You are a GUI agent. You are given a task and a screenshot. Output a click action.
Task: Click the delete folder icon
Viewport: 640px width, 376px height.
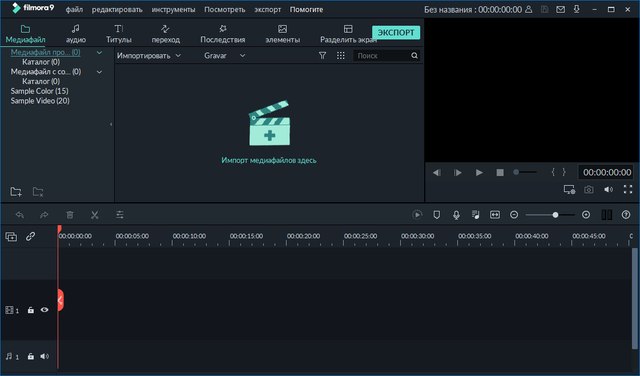point(38,191)
